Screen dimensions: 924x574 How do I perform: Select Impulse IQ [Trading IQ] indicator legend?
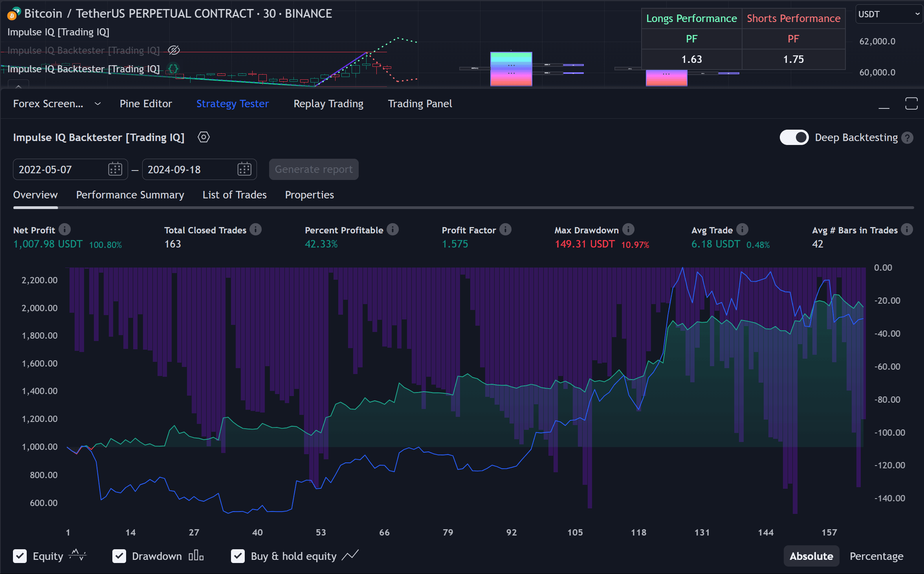point(58,32)
